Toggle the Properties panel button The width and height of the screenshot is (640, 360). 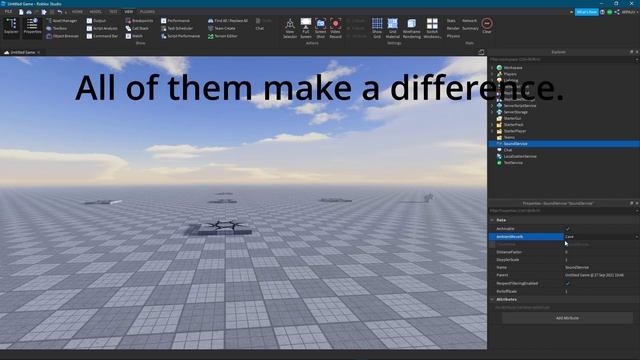(x=32, y=28)
